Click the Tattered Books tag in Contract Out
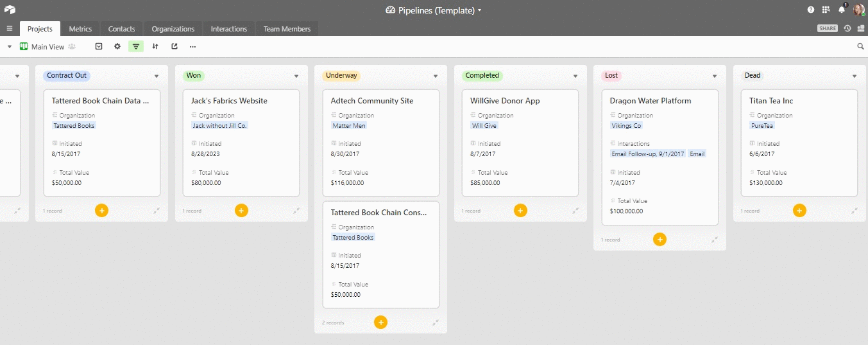The width and height of the screenshot is (868, 345). point(74,126)
